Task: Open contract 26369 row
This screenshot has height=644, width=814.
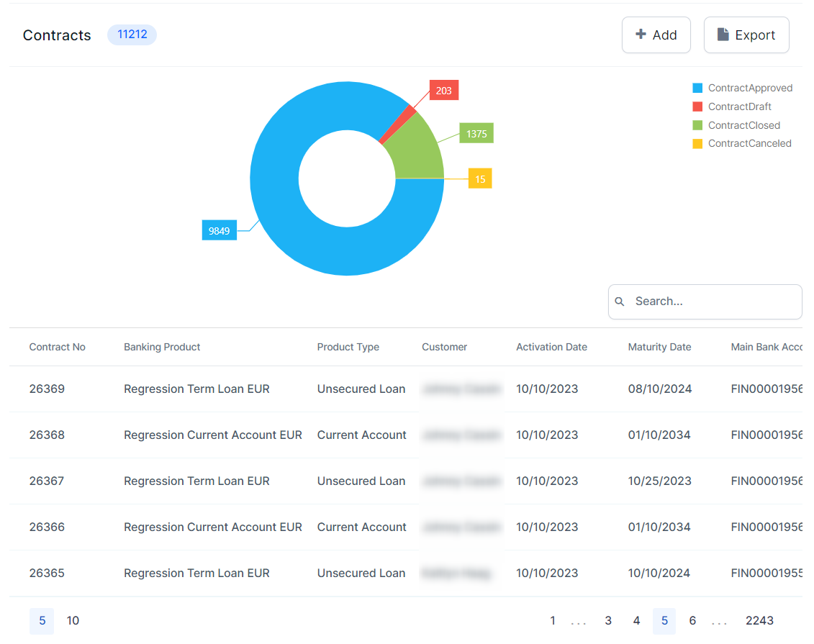Action: pos(47,389)
